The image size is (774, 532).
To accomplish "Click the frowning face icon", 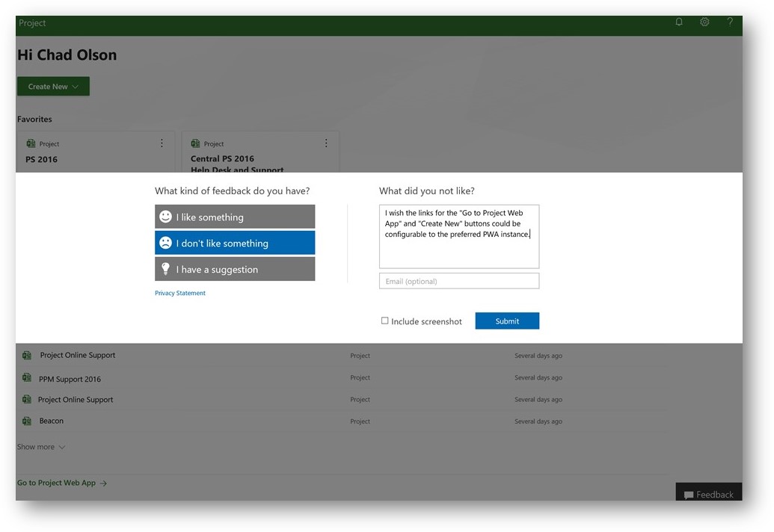I will [166, 243].
